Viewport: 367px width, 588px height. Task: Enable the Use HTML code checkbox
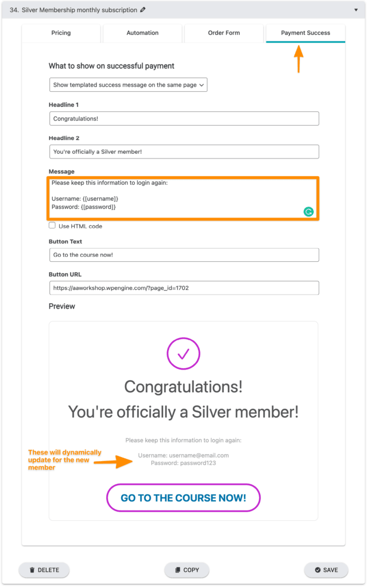point(52,226)
